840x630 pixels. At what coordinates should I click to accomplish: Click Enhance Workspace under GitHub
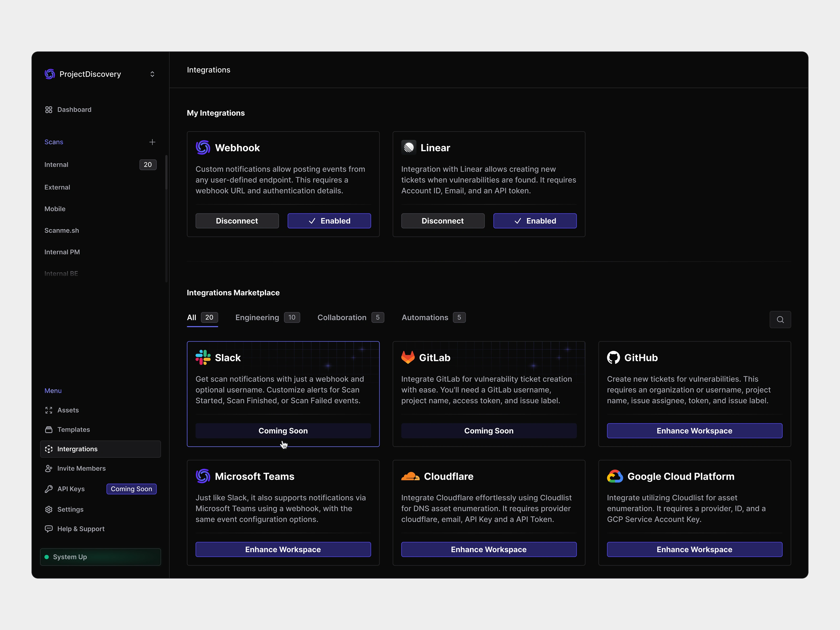pos(695,431)
